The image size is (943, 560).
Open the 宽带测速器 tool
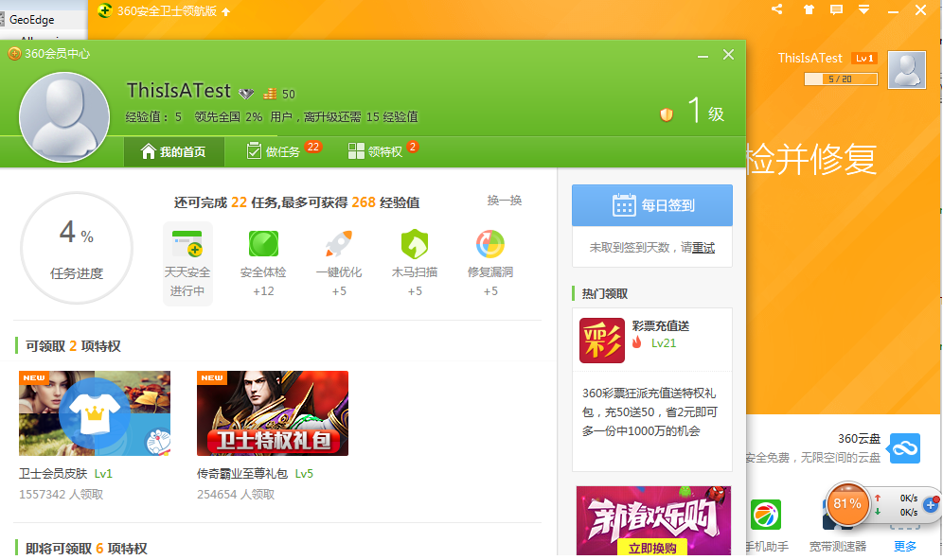coord(837,546)
